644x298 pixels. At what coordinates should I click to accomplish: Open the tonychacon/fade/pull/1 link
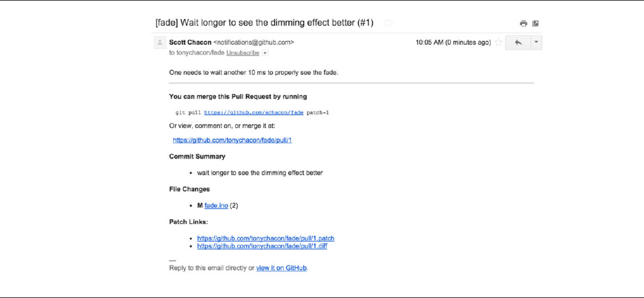(x=232, y=139)
